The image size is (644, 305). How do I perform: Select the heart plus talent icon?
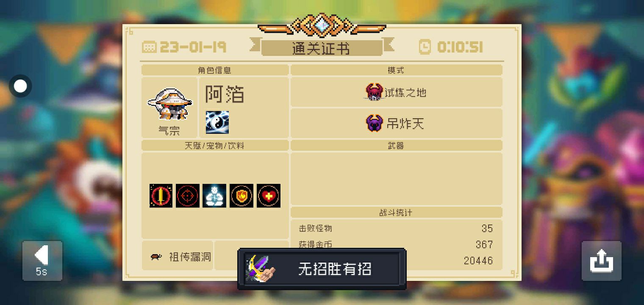269,196
